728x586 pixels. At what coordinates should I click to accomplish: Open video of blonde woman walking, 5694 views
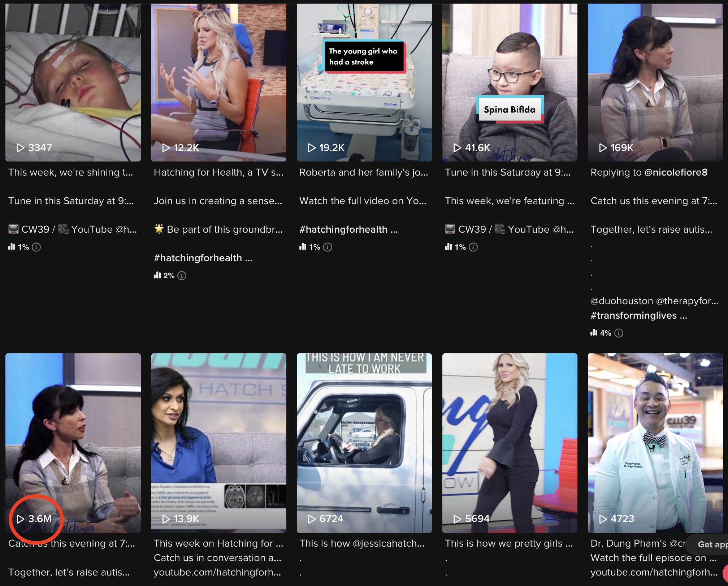coord(510,443)
